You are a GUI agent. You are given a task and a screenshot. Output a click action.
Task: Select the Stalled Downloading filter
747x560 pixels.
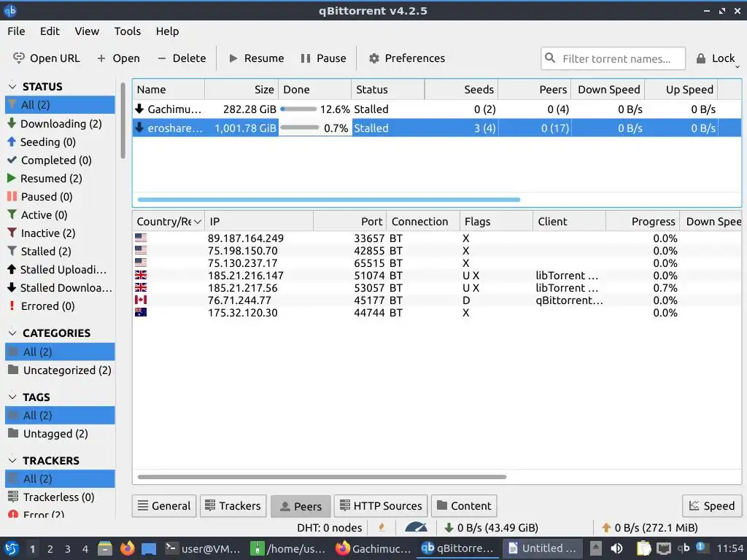coord(60,287)
